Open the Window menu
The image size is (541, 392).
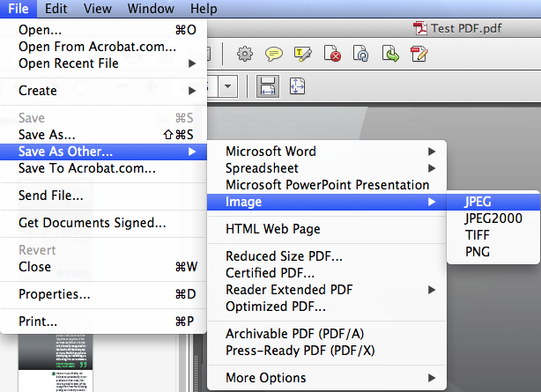point(151,9)
